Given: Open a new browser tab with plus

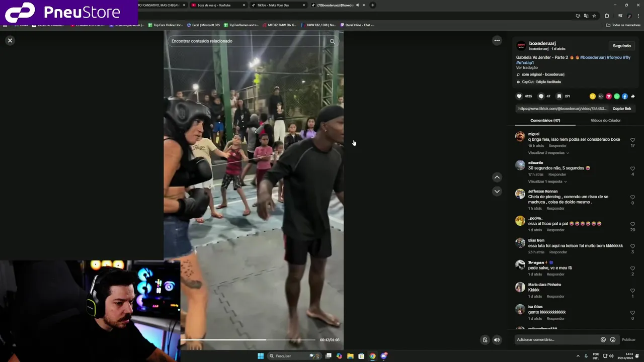Looking at the screenshot, I should (x=372, y=5).
